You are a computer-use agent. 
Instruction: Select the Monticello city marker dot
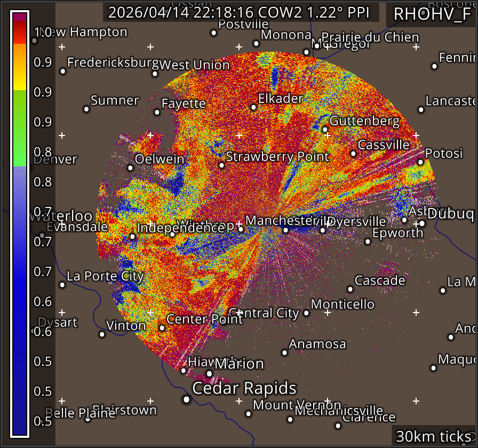coord(306,313)
